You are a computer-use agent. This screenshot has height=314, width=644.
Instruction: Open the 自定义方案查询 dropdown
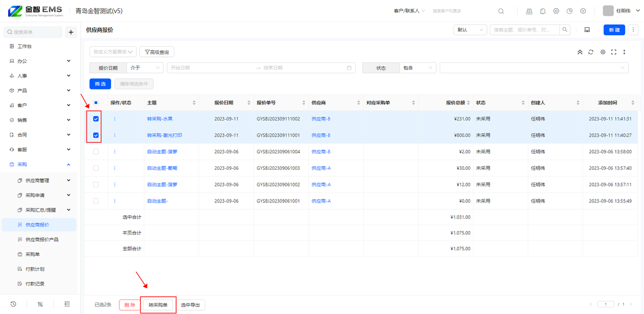(x=113, y=52)
